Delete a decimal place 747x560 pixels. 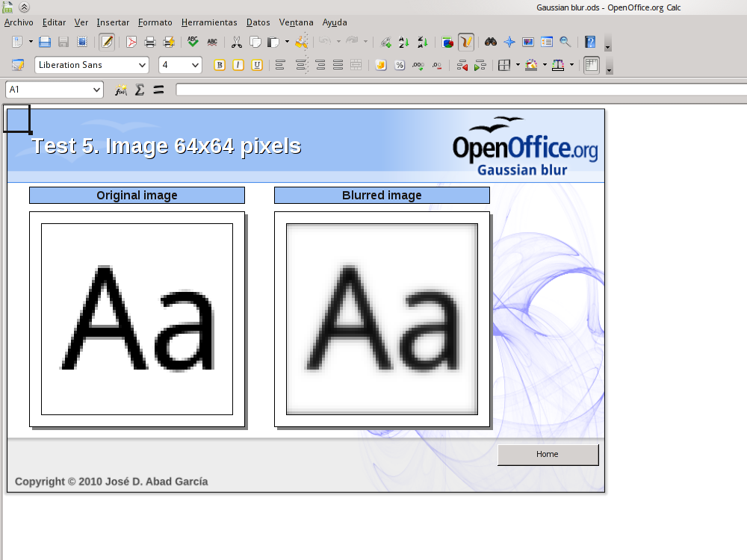coord(437,65)
